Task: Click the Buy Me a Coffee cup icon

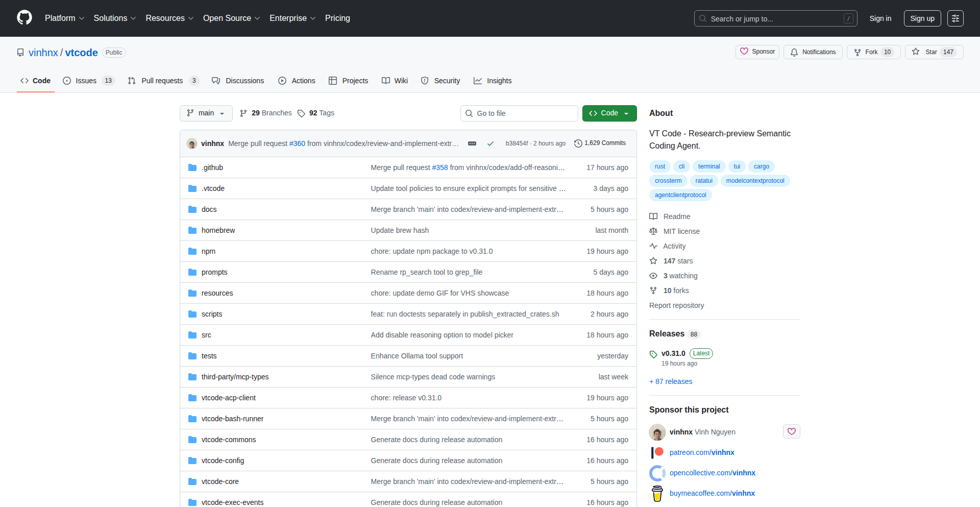Action: (657, 494)
